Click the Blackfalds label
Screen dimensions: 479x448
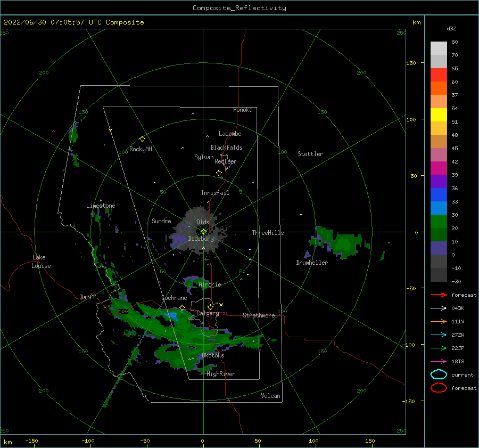226,148
